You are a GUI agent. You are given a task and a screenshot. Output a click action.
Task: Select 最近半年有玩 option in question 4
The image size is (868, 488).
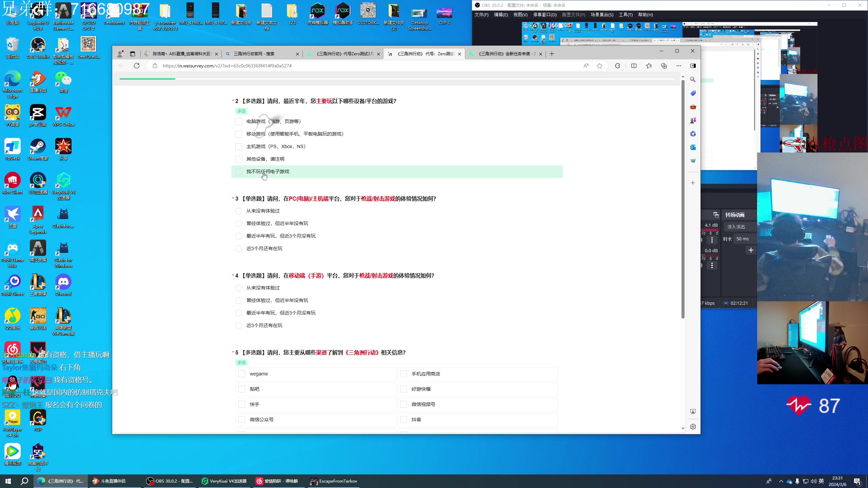(239, 313)
